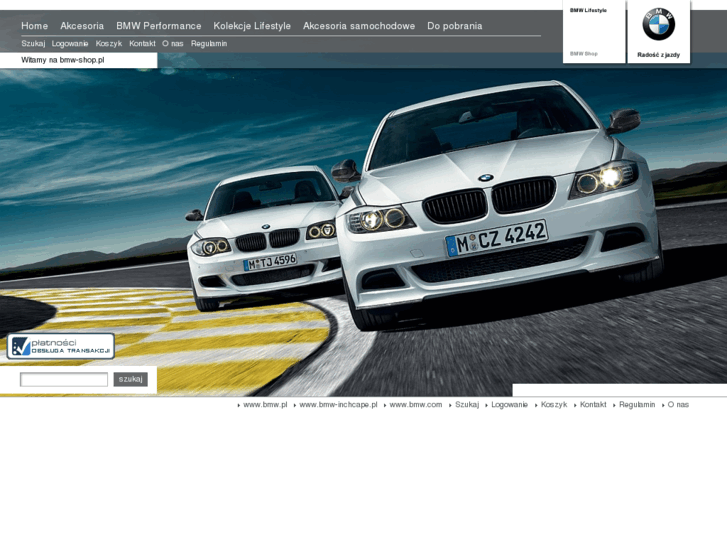Click the M TJ 4596 license plate

point(270,262)
